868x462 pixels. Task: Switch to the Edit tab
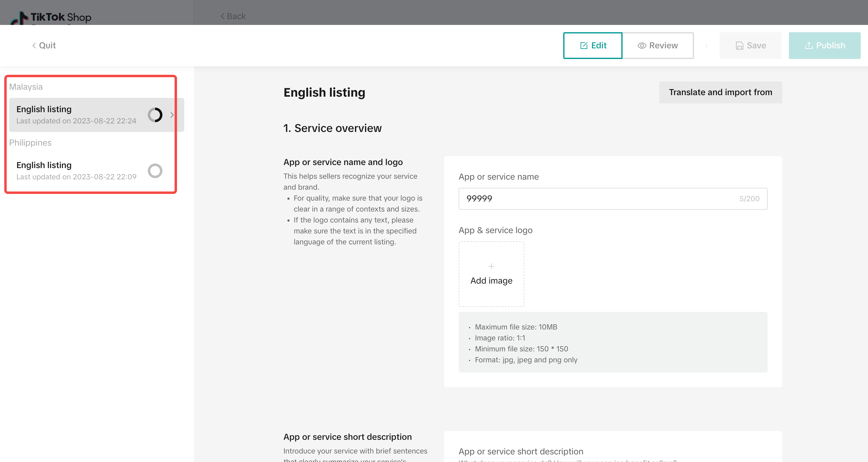(x=593, y=46)
